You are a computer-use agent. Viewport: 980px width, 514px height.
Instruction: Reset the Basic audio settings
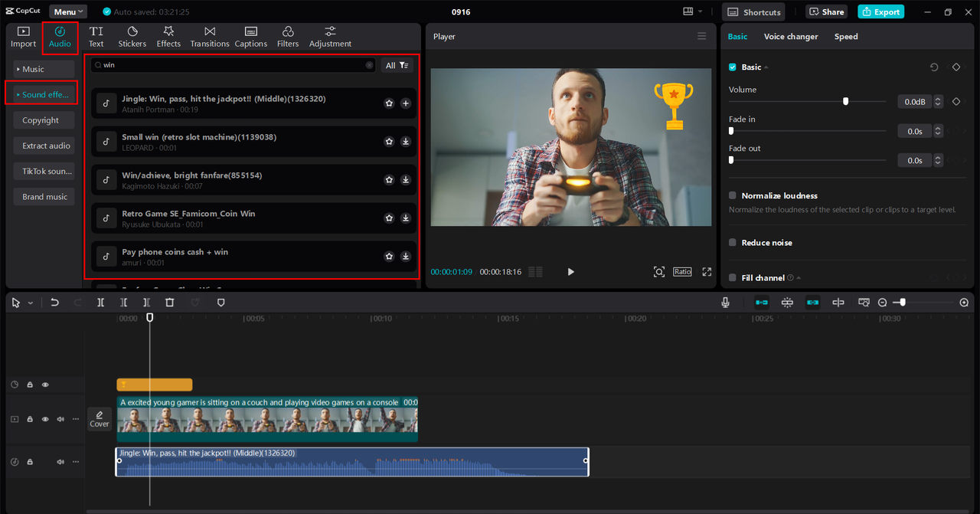tap(934, 67)
